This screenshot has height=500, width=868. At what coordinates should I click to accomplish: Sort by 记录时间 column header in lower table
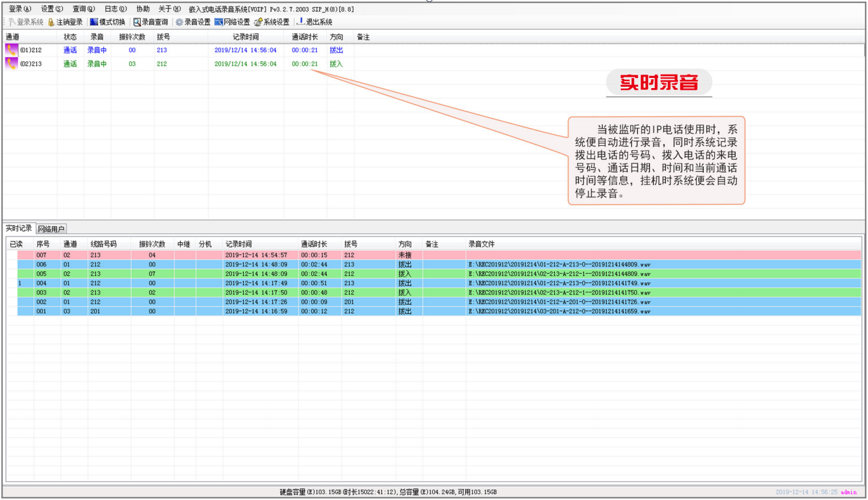click(x=239, y=244)
